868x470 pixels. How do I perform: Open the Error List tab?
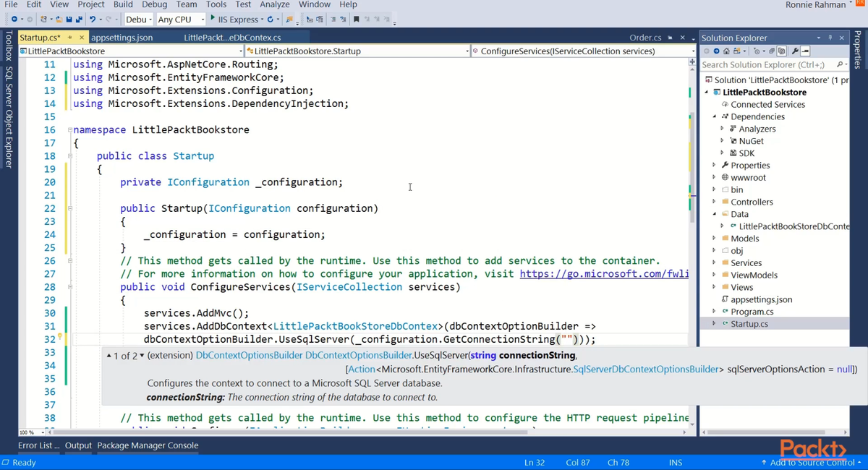39,445
